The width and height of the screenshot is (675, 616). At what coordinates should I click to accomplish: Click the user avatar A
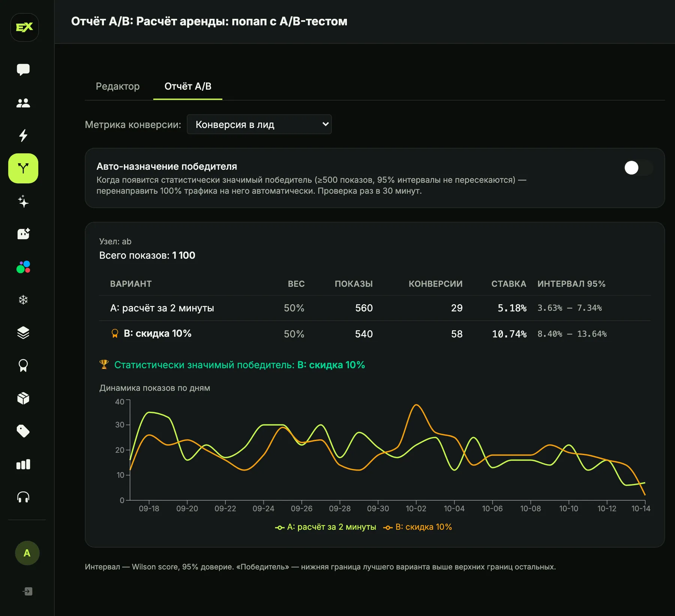27,553
